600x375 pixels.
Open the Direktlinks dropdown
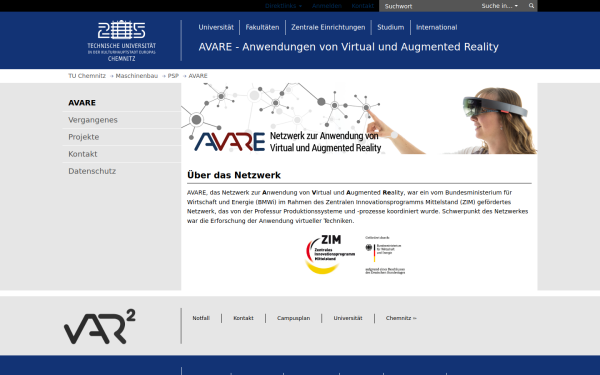283,6
